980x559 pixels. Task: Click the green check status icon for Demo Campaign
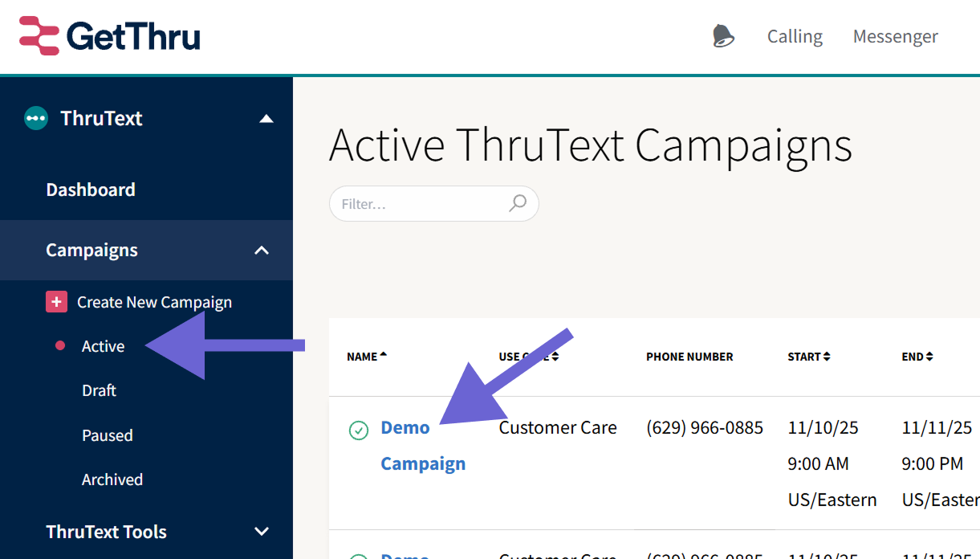tap(359, 430)
